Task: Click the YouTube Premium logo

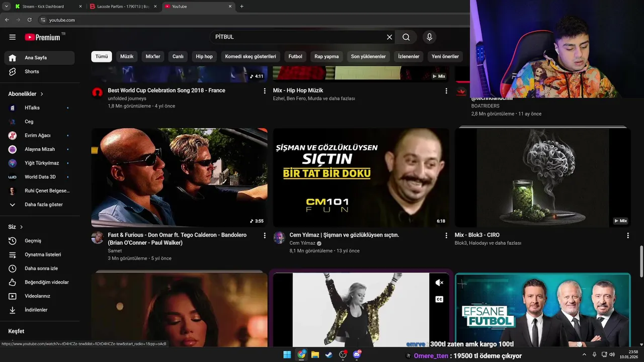Action: point(42,37)
